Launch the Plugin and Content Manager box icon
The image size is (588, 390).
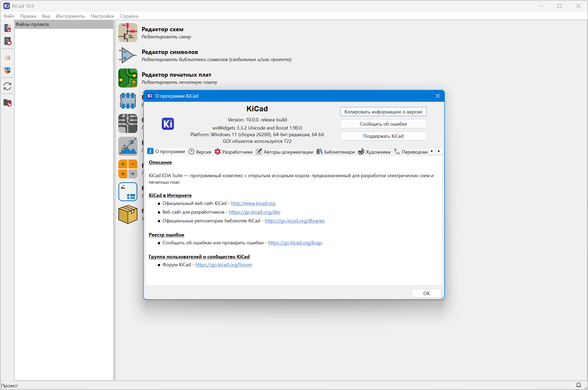click(x=128, y=214)
